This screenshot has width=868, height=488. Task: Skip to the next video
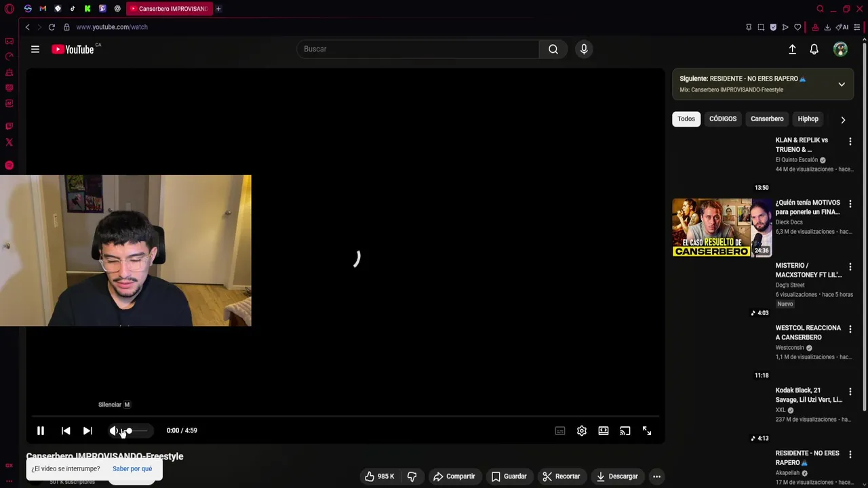pyautogui.click(x=87, y=430)
